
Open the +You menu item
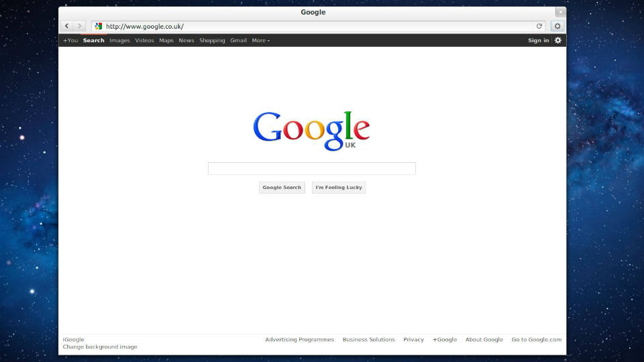click(x=70, y=40)
